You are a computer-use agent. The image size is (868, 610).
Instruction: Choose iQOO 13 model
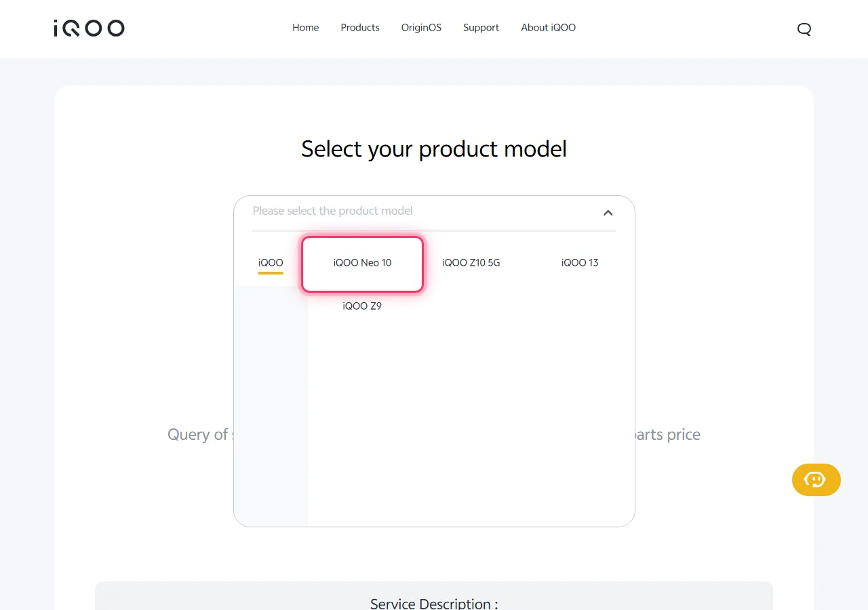[580, 263]
